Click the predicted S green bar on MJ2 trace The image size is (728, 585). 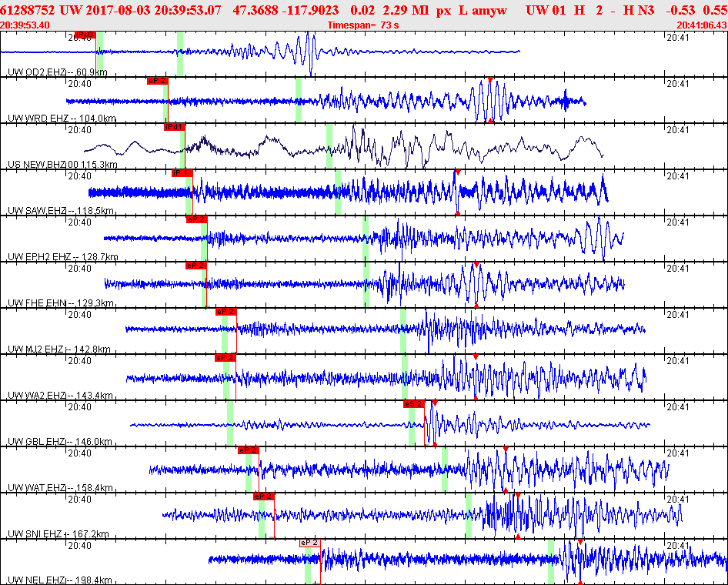pyautogui.click(x=403, y=330)
